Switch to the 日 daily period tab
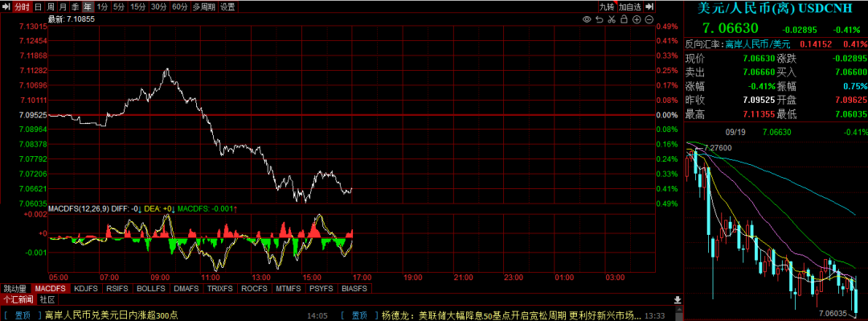This screenshot has width=868, height=321. pos(39,6)
